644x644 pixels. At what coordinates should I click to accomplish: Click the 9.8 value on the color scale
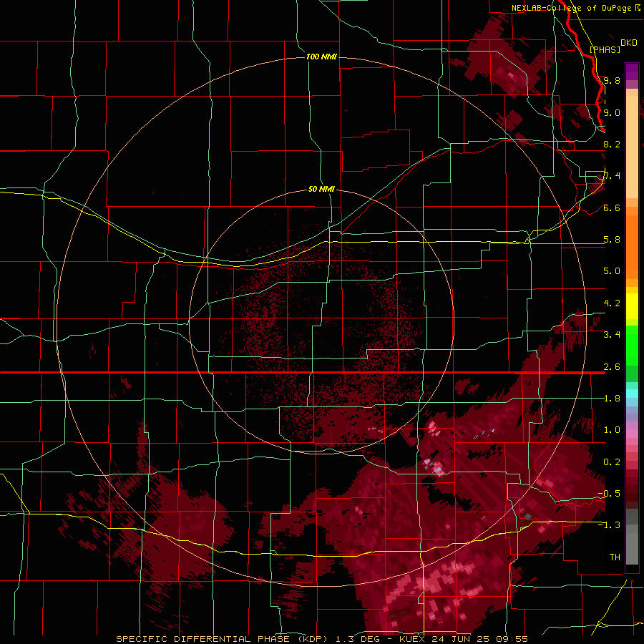click(x=612, y=80)
